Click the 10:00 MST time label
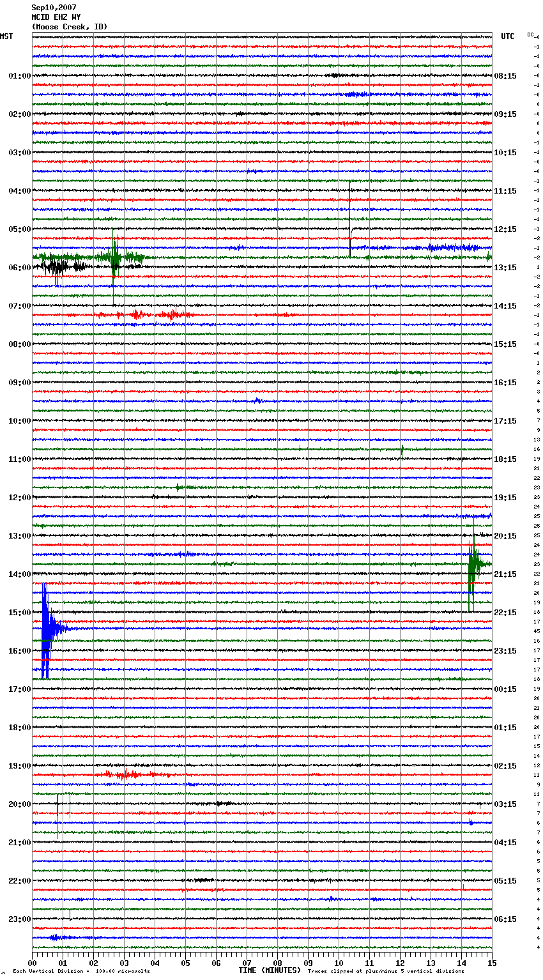The height and width of the screenshot is (980, 543). (20, 421)
